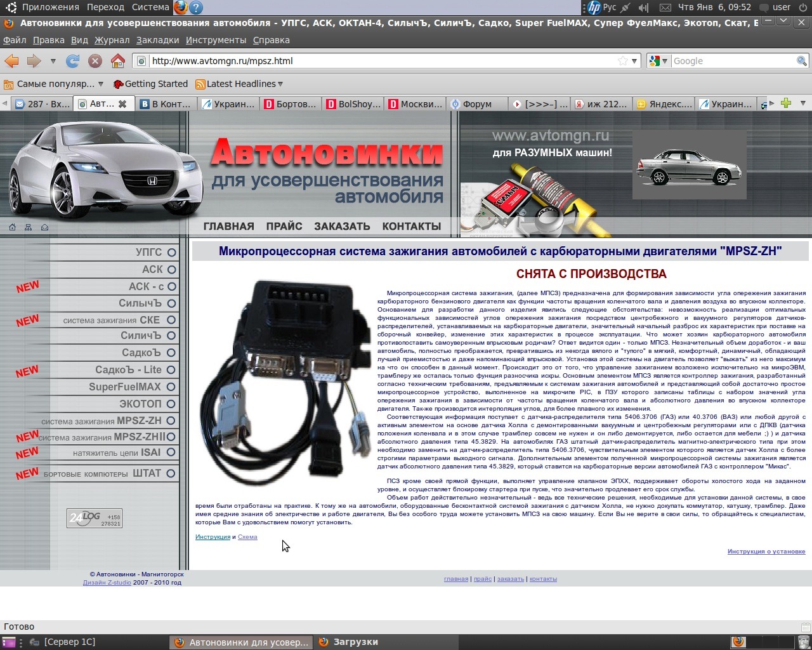The height and width of the screenshot is (650, 812).
Task: Click the tab strip left scroll arrow
Action: click(4, 103)
